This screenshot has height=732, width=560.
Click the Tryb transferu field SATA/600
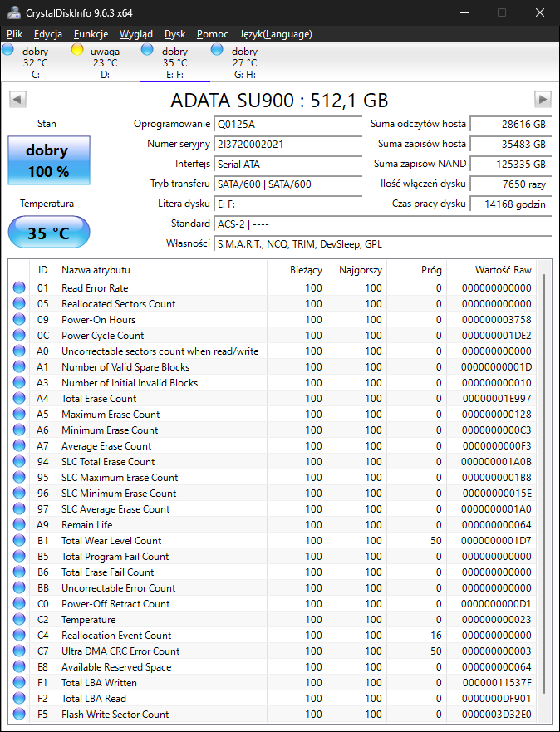288,184
